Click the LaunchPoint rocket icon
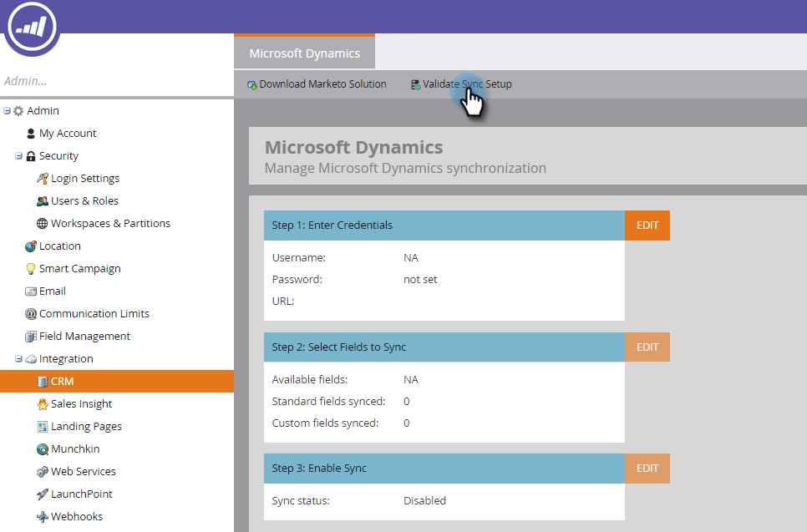The height and width of the screenshot is (532, 807). point(43,494)
